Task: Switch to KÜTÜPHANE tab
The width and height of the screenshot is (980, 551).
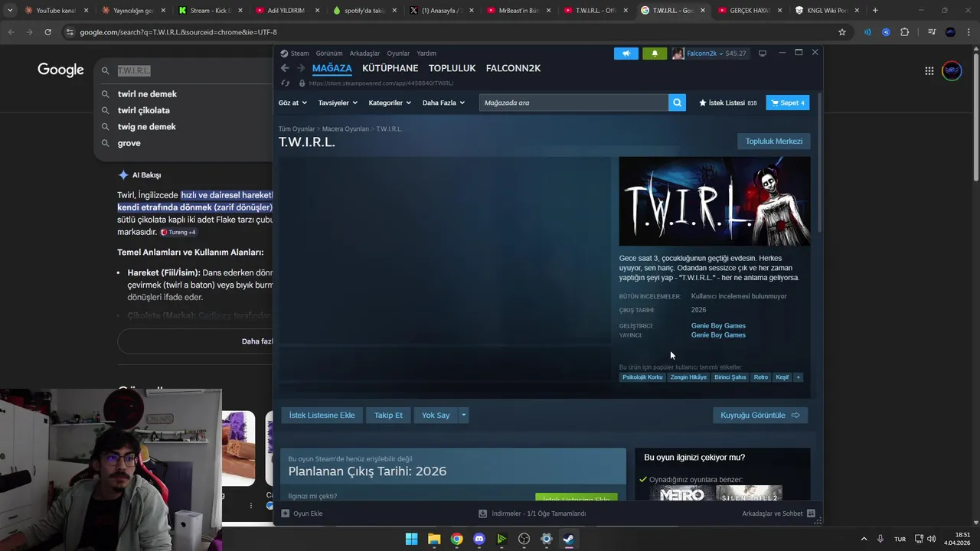Action: point(390,68)
